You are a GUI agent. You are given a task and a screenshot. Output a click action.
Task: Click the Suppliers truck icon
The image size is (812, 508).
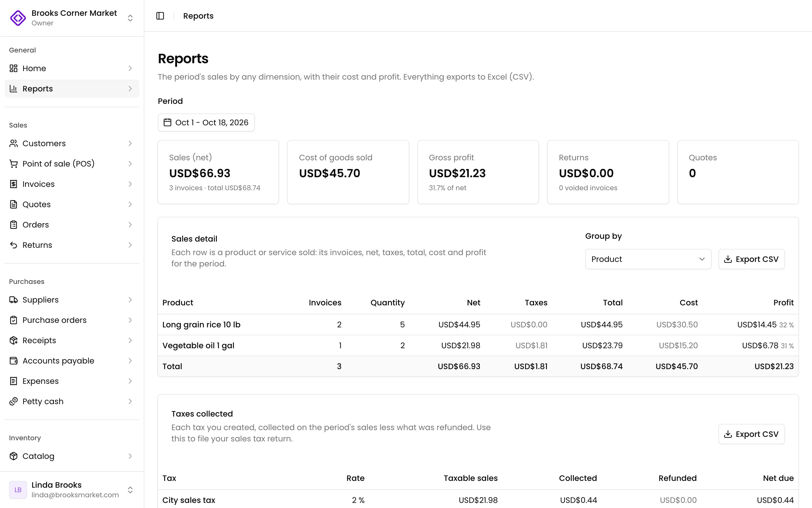14,300
